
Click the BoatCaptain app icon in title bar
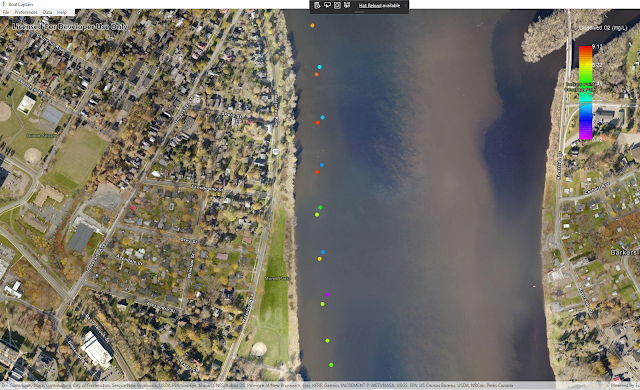[x=4, y=4]
